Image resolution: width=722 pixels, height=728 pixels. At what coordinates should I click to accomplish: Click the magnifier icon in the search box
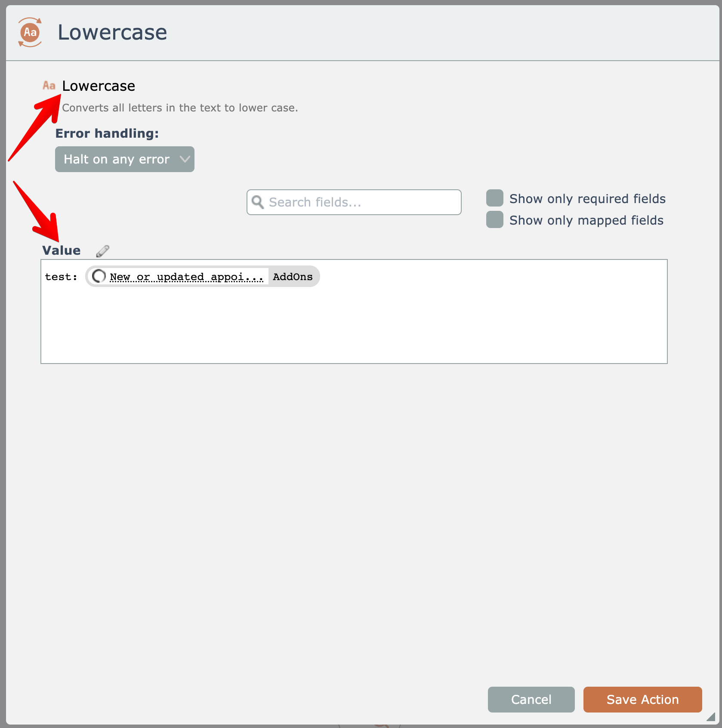click(x=258, y=202)
